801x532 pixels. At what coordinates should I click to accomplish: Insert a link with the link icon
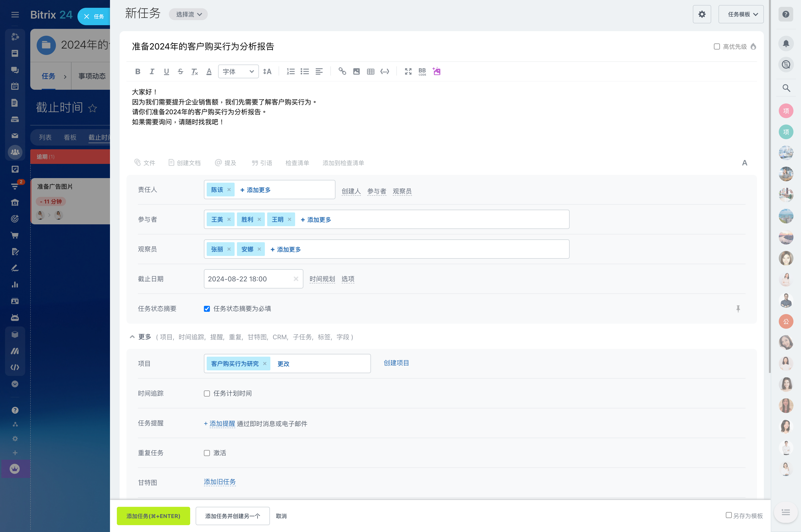point(342,72)
